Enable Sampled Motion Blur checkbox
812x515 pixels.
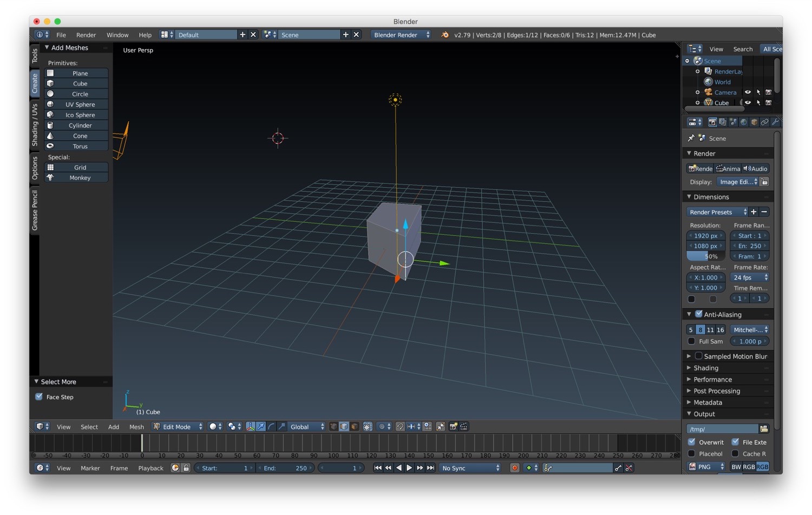tap(699, 356)
